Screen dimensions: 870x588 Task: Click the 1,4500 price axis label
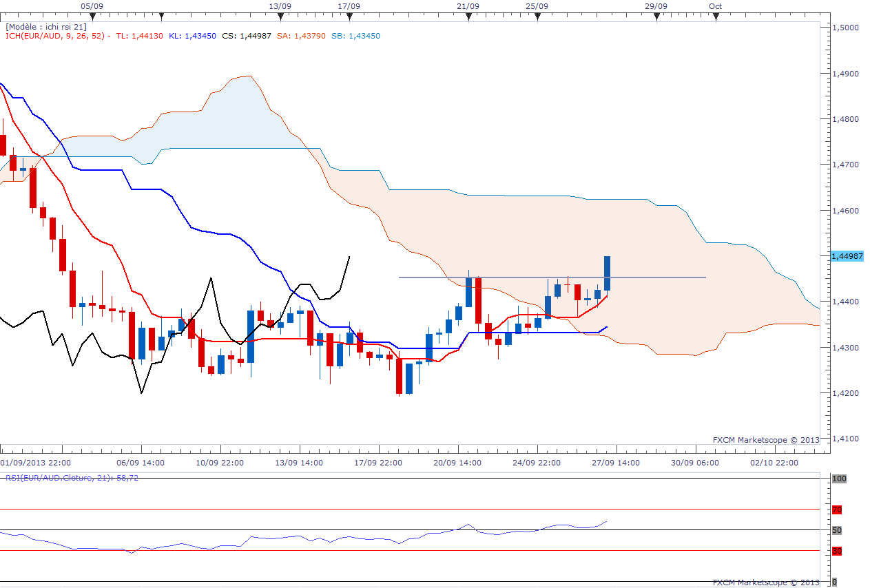pyautogui.click(x=846, y=28)
